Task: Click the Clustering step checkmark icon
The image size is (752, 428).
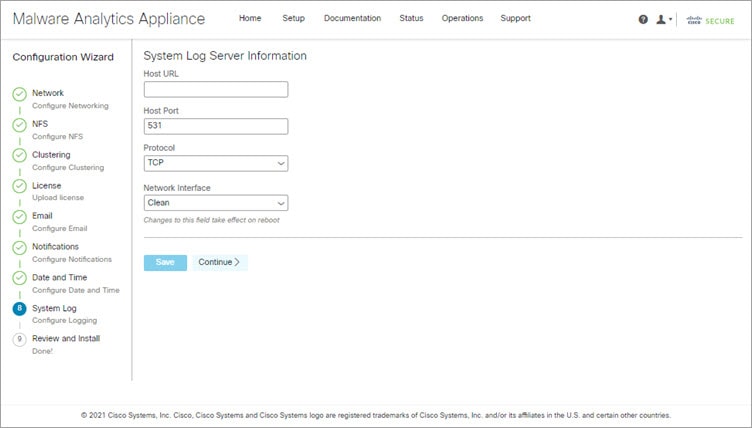Action: (x=20, y=155)
